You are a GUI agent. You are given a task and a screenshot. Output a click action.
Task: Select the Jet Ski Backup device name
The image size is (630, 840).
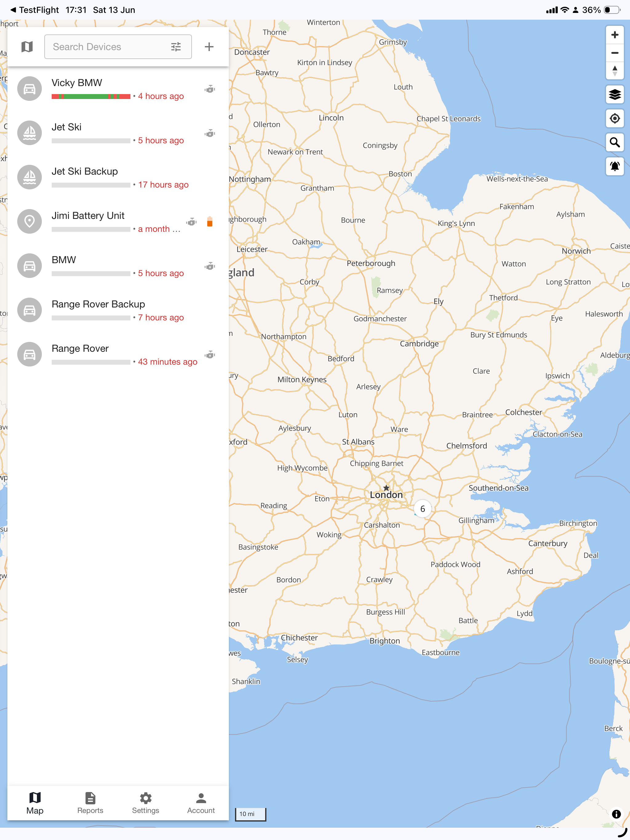[85, 171]
